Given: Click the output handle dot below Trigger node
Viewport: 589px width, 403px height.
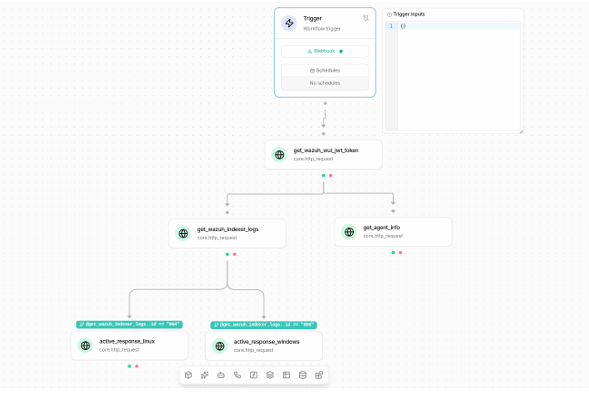Looking at the screenshot, I should [x=325, y=103].
